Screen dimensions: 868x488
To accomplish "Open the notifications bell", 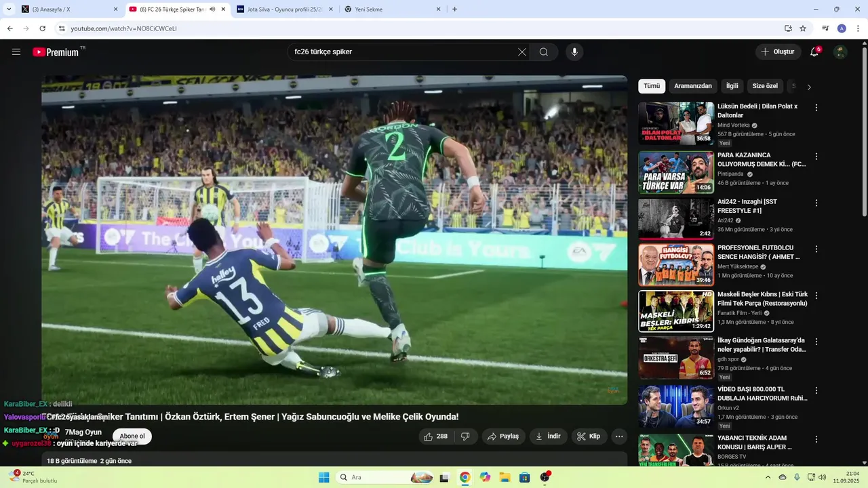I will pyautogui.click(x=814, y=52).
